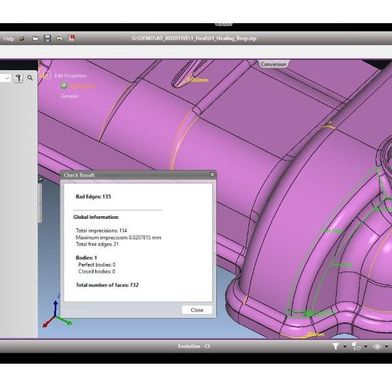Viewport: 392px width, 392px height.
Task: Click the Closed bodies: 0 line
Action: point(97,271)
